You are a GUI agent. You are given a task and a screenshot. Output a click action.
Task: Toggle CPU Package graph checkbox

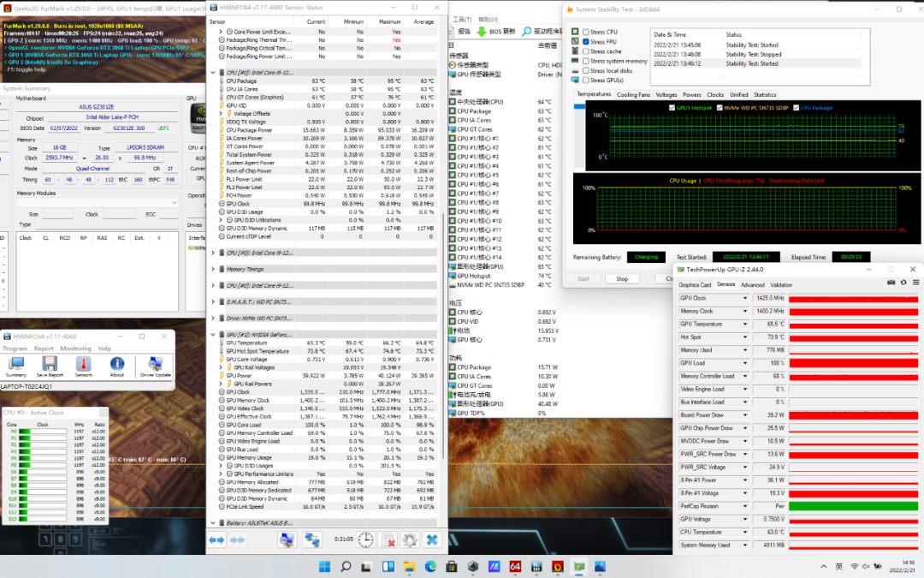(x=797, y=108)
